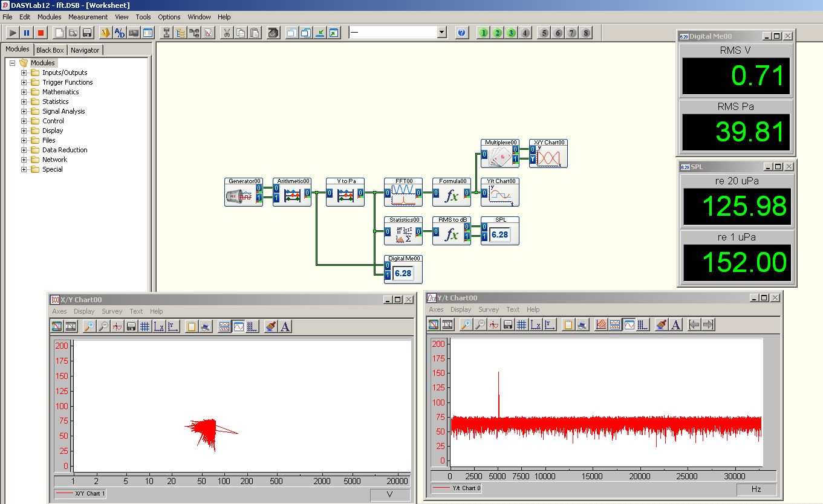
Task: Click the Mathematics folder in Modules tree
Action: click(x=60, y=92)
